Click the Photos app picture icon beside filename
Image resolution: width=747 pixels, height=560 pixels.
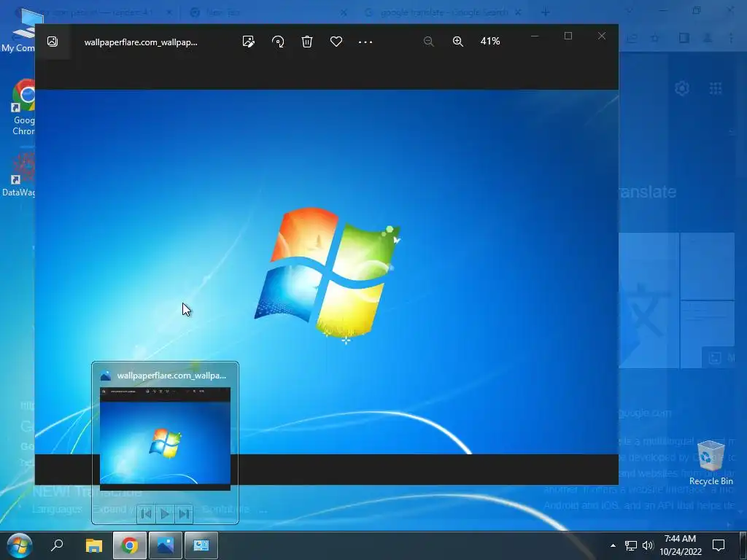point(53,42)
